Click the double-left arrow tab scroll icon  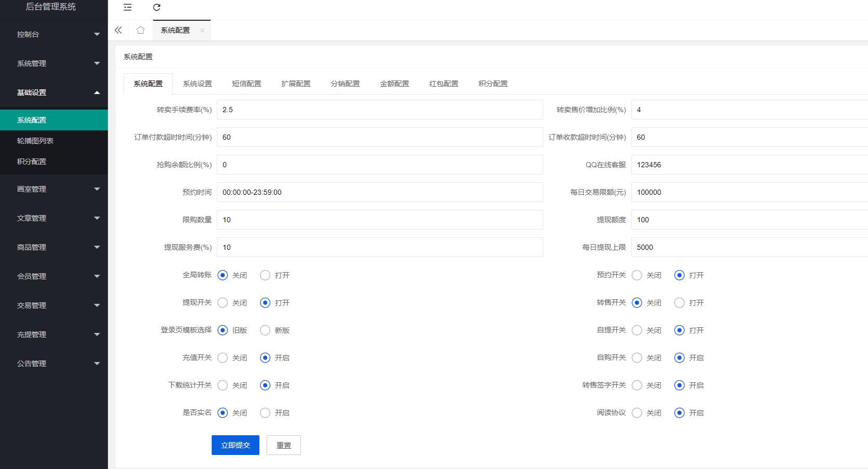118,30
